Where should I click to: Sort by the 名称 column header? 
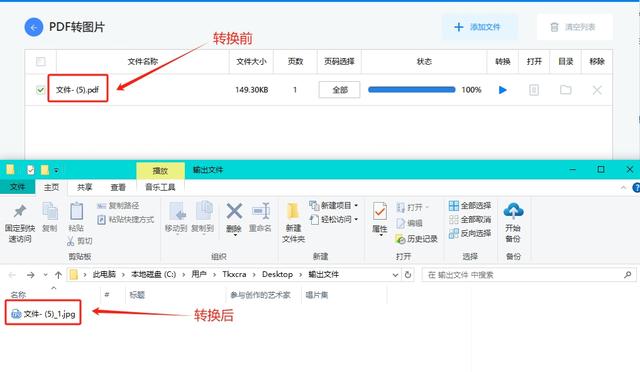point(18,294)
